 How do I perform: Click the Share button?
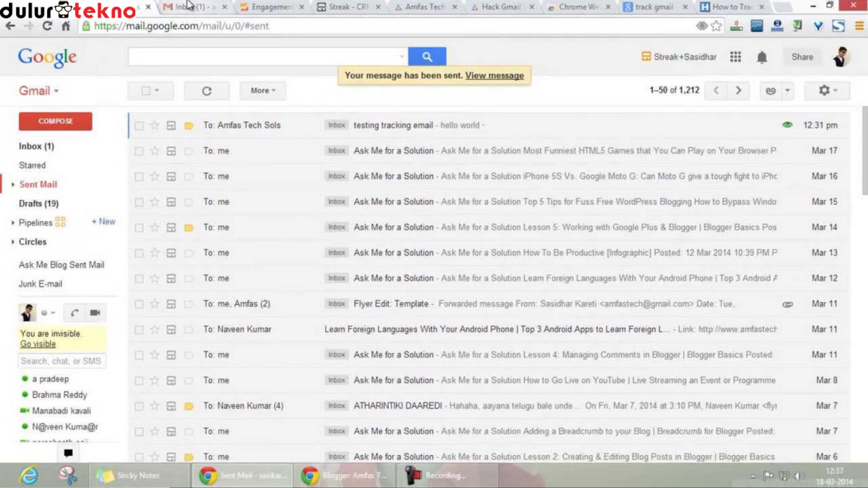(802, 57)
